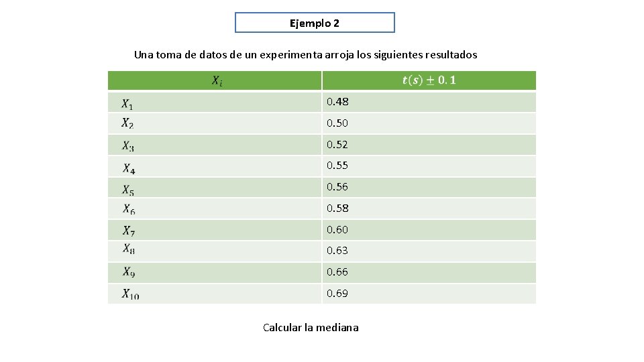Select the sentence about experiment results
The height and width of the screenshot is (362, 644).
[x=305, y=55]
